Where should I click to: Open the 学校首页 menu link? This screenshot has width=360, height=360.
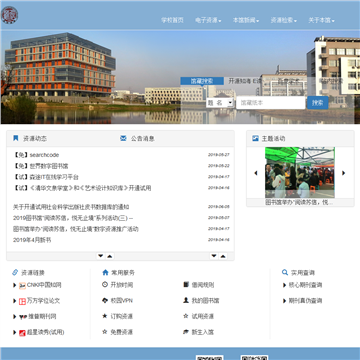[172, 20]
